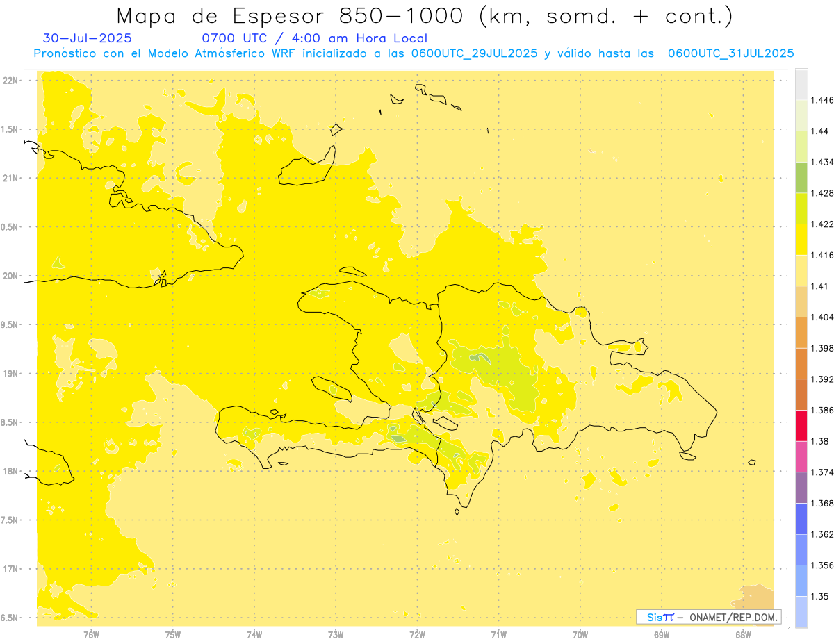Click the '76W' longitude label
The image size is (834, 644).
(x=91, y=634)
